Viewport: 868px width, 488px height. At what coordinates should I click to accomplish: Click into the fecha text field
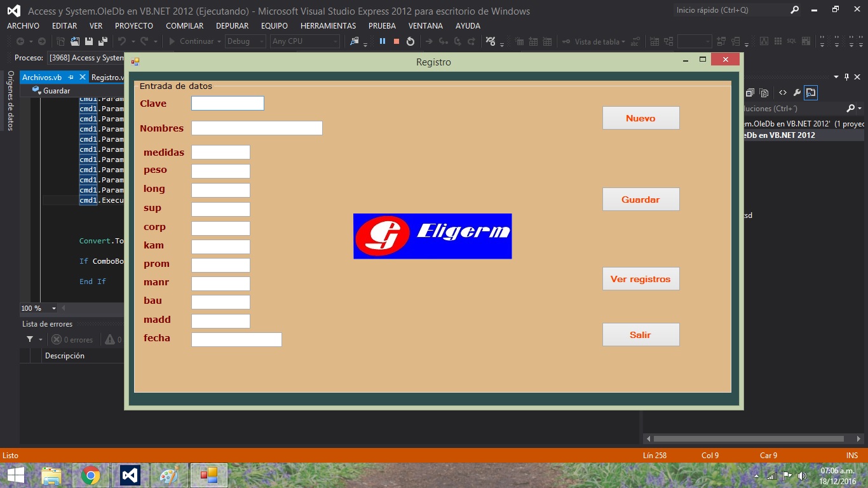[x=236, y=339]
